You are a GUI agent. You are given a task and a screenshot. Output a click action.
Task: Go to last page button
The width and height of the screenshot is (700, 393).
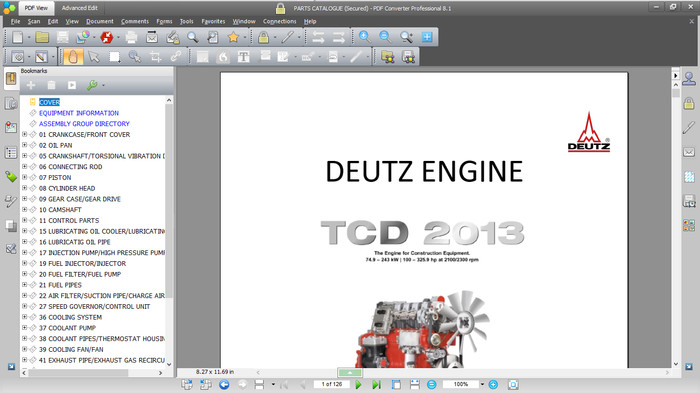[376, 385]
